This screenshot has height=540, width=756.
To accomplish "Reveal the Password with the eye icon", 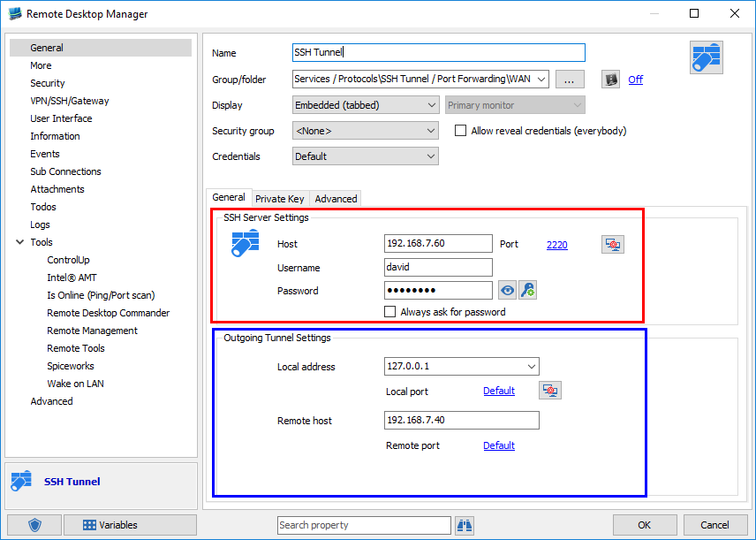I will click(x=506, y=289).
